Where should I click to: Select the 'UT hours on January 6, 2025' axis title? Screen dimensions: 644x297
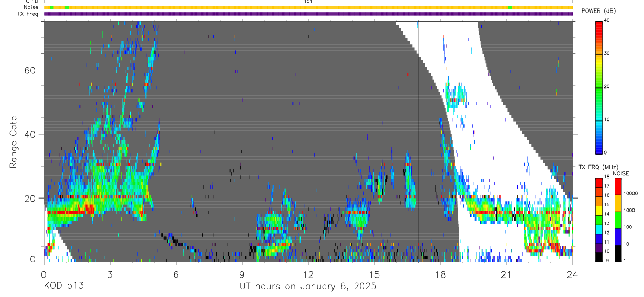[308, 287]
